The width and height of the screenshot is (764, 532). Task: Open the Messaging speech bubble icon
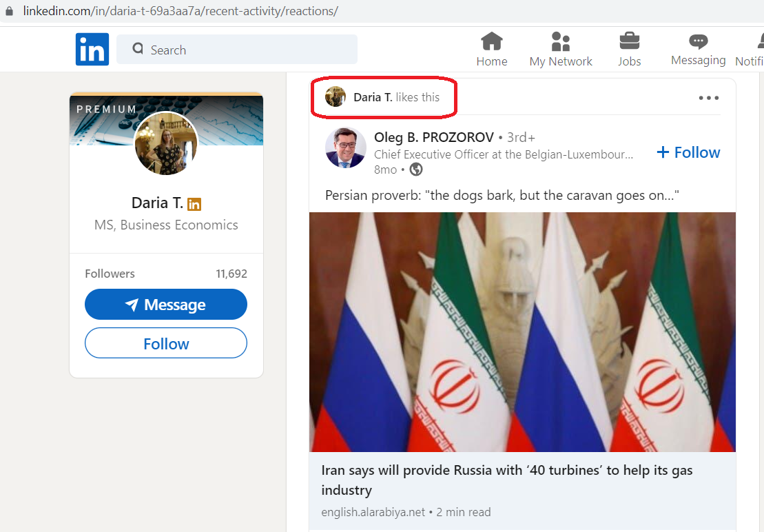tap(699, 41)
